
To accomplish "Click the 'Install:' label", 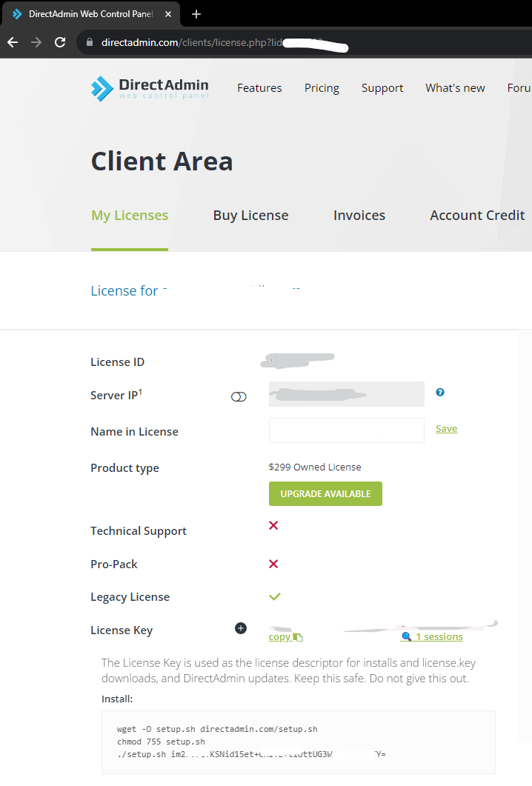I will click(x=117, y=699).
